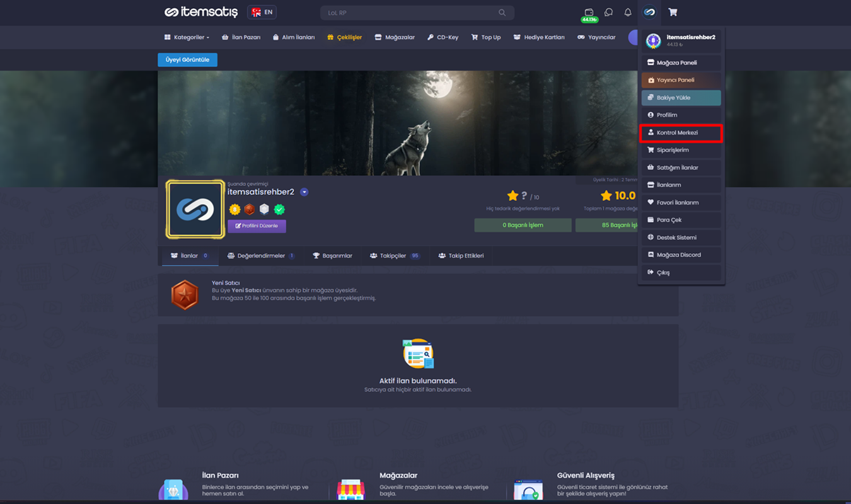The width and height of the screenshot is (851, 504).
Task: Click the gold star beside 10.0 rating
Action: click(606, 196)
